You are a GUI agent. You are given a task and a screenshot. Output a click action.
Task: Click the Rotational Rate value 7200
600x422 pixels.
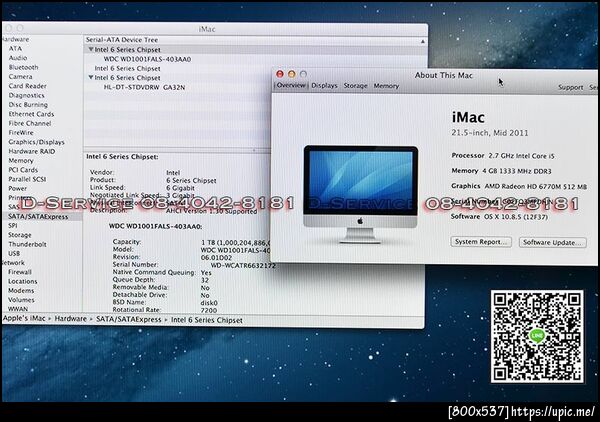(209, 310)
